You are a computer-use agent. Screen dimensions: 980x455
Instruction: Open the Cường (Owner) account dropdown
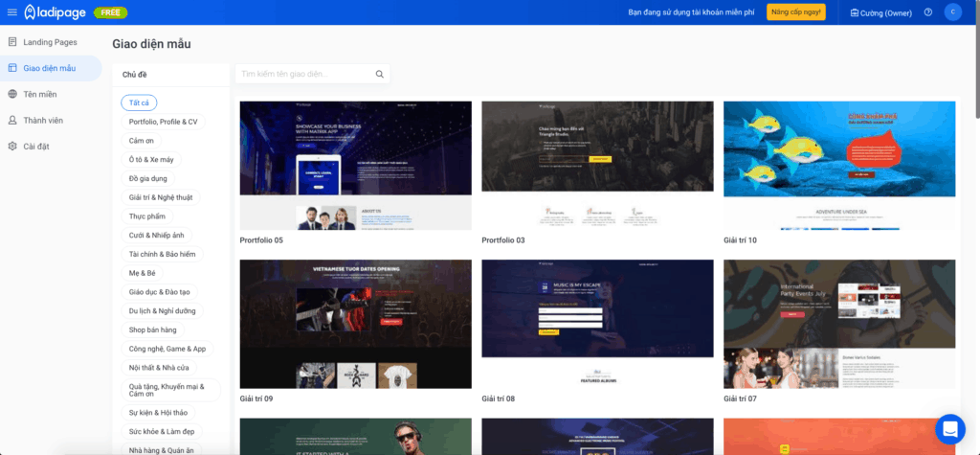880,12
